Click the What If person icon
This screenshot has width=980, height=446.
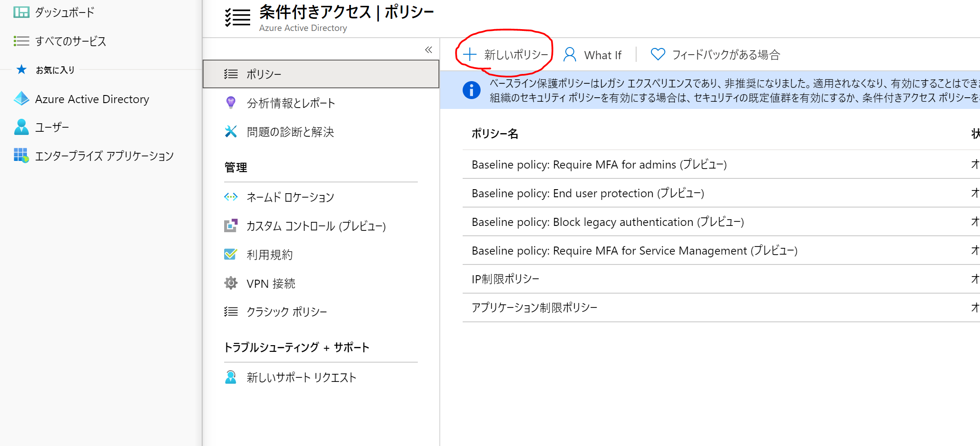[570, 54]
